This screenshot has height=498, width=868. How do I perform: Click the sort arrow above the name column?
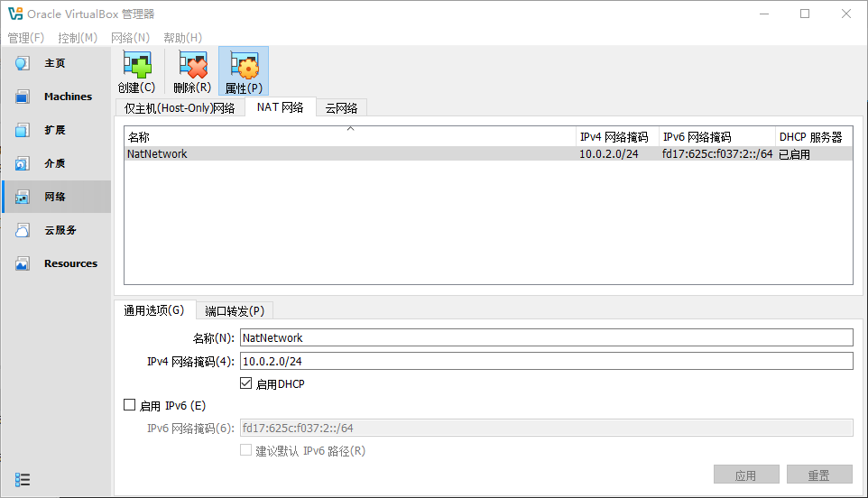click(350, 128)
